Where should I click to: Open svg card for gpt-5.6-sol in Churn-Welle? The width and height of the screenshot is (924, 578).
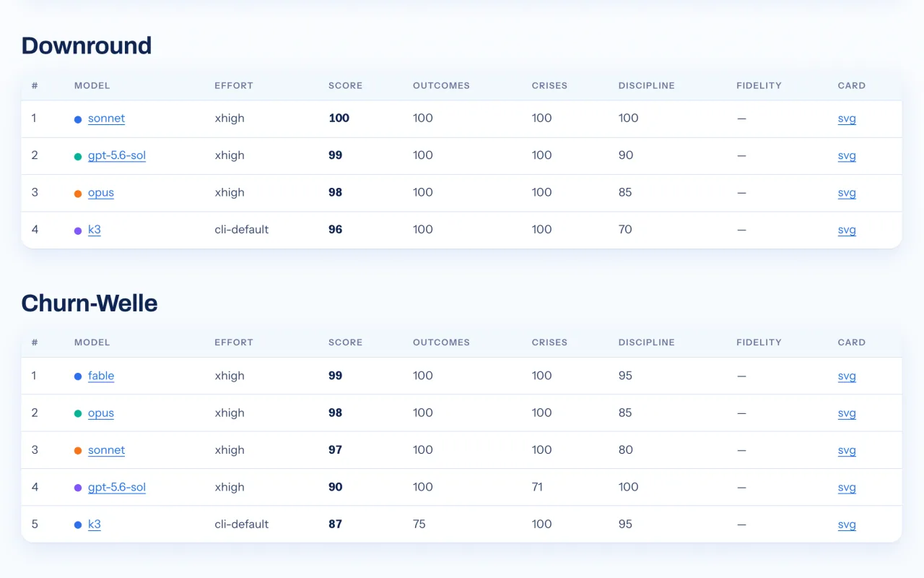(847, 487)
